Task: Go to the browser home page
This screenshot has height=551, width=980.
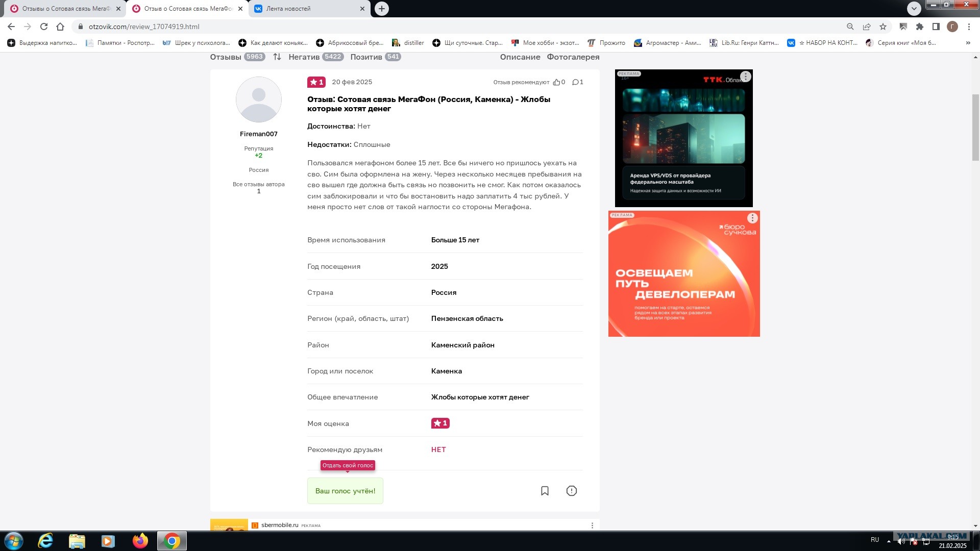Action: coord(60,27)
